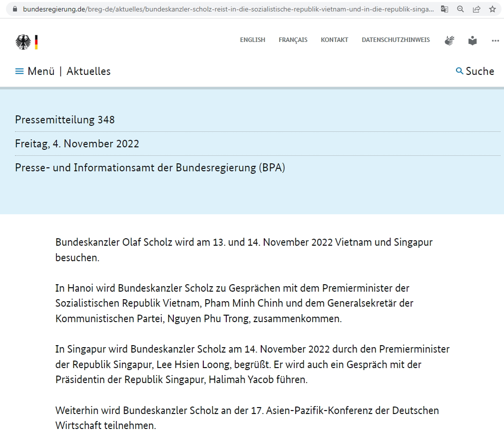Image resolution: width=504 pixels, height=448 pixels.
Task: Click 'Presse- und Informationsamt der Bundesregierung (BPA)'
Action: pos(150,168)
